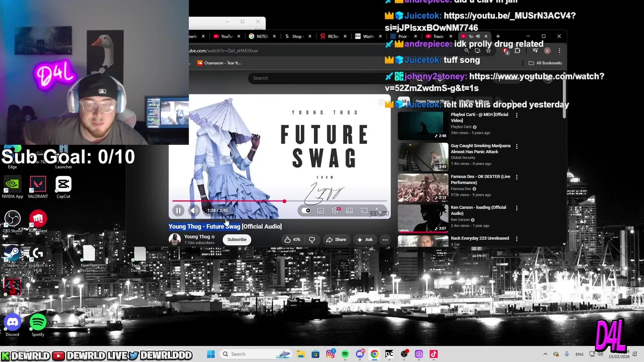Dislike the Future Swag video

[312, 240]
